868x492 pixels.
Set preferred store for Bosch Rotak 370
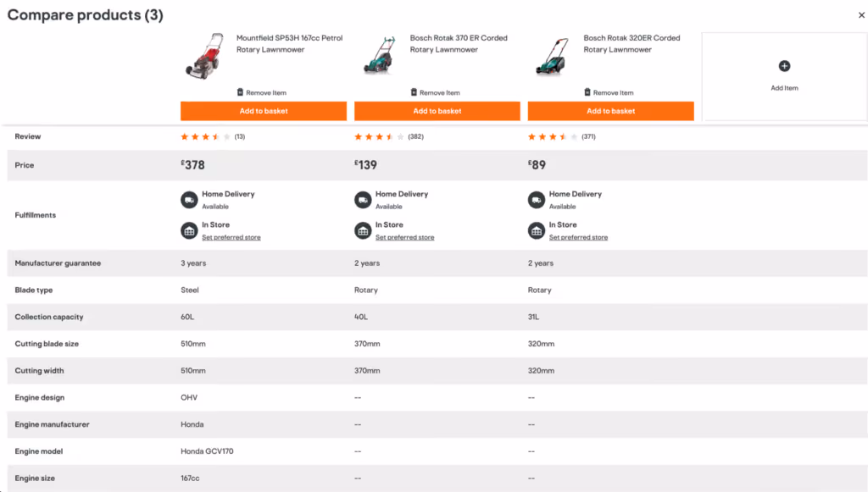point(404,237)
